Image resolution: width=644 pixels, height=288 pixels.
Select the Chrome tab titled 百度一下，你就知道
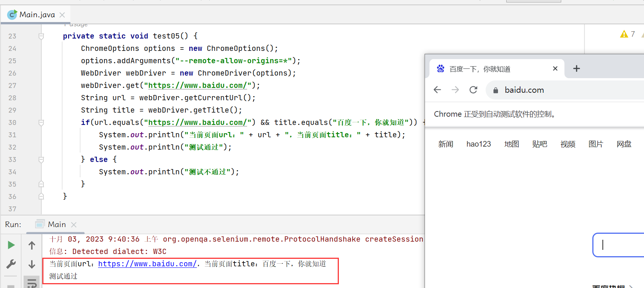click(x=496, y=69)
